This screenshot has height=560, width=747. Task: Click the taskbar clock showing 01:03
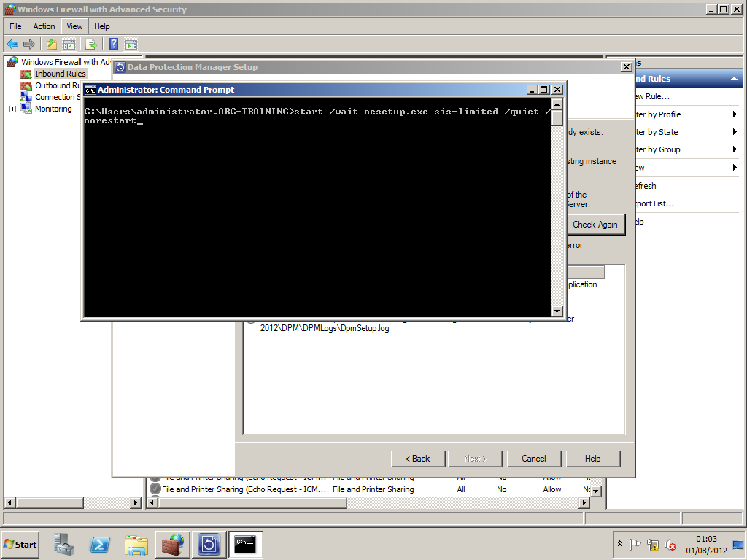(706, 544)
